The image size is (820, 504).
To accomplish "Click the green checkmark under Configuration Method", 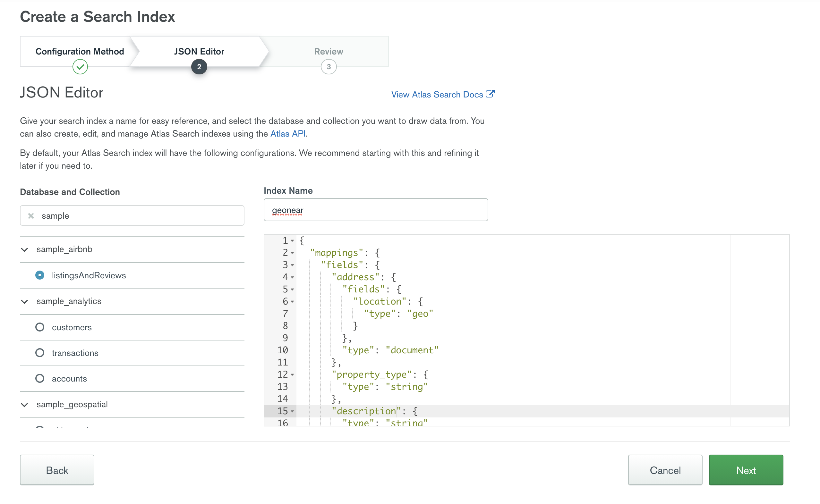I will point(80,67).
